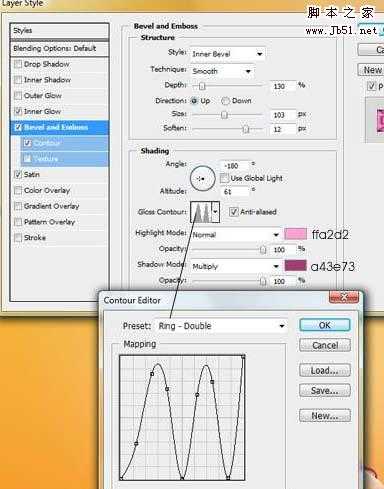Click the Angle value field
Image resolution: width=384 pixels, height=489 pixels.
235,166
